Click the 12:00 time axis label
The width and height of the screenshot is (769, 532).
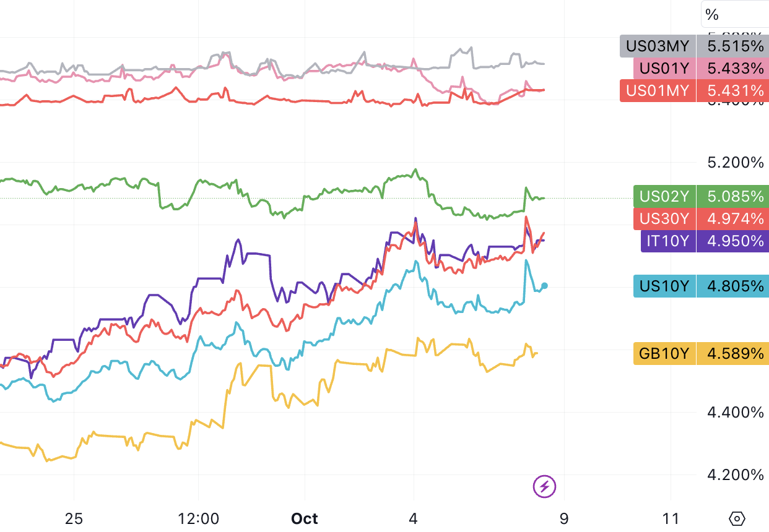(x=198, y=518)
